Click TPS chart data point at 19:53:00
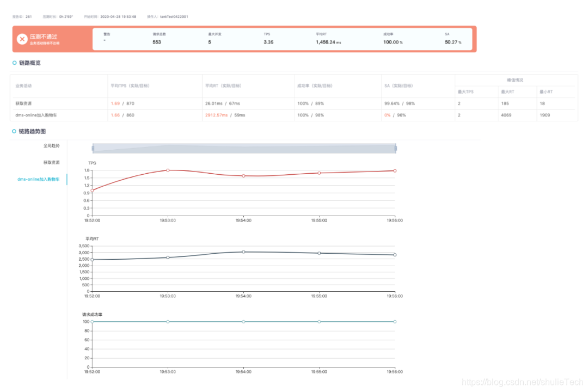This screenshot has width=588, height=392. coord(168,170)
